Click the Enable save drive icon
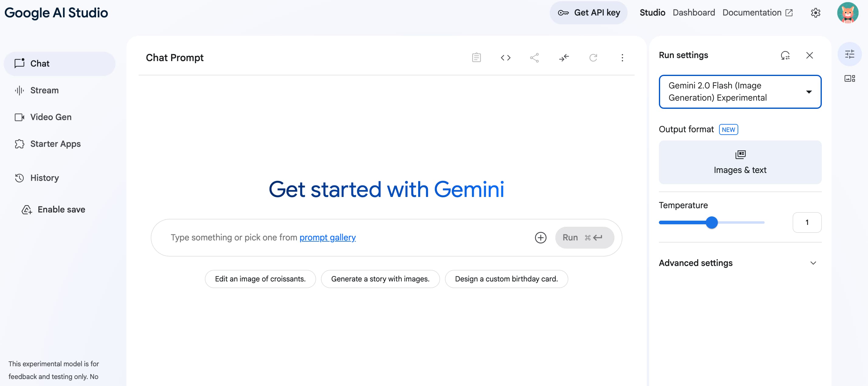The height and width of the screenshot is (386, 868). [27, 209]
